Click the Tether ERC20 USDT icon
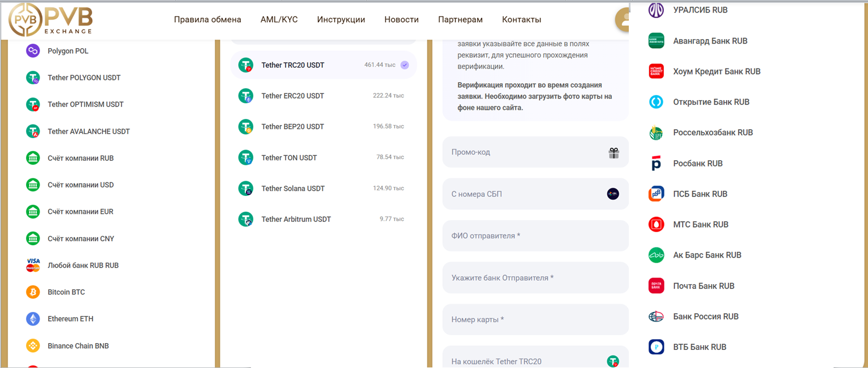This screenshot has width=868, height=368. pyautogui.click(x=245, y=96)
